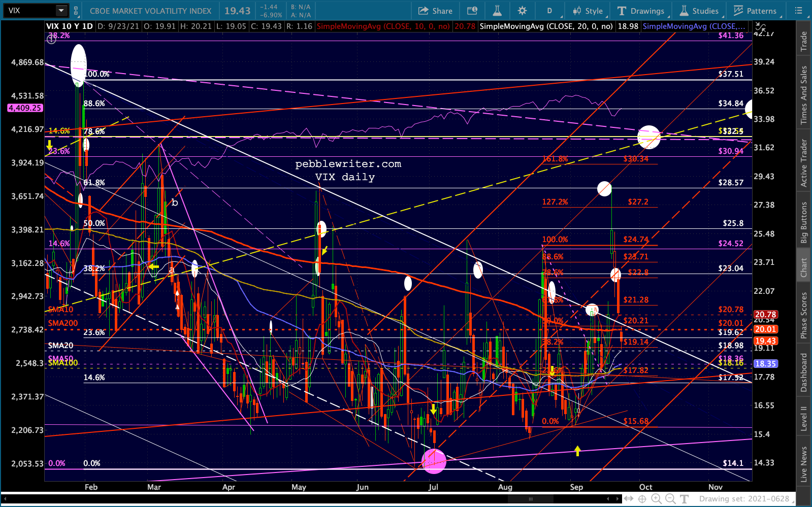Click the Studies button
This screenshot has width=812, height=507.
(x=699, y=11)
